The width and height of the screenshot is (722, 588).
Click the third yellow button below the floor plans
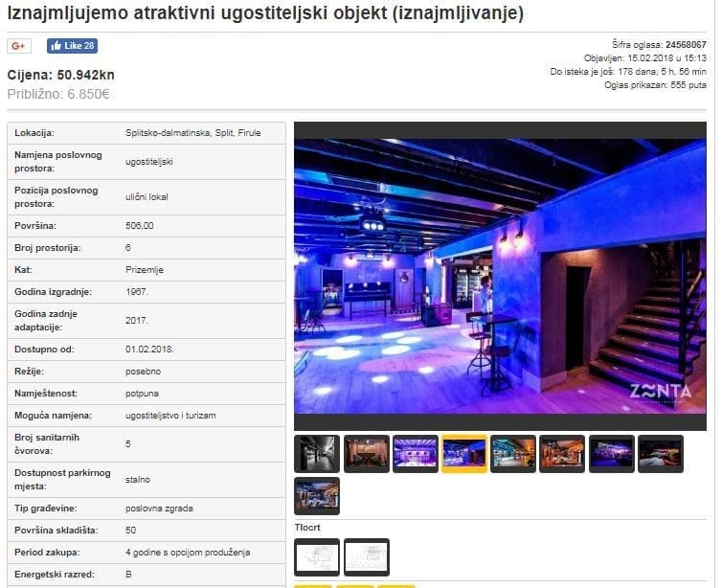pos(396,585)
